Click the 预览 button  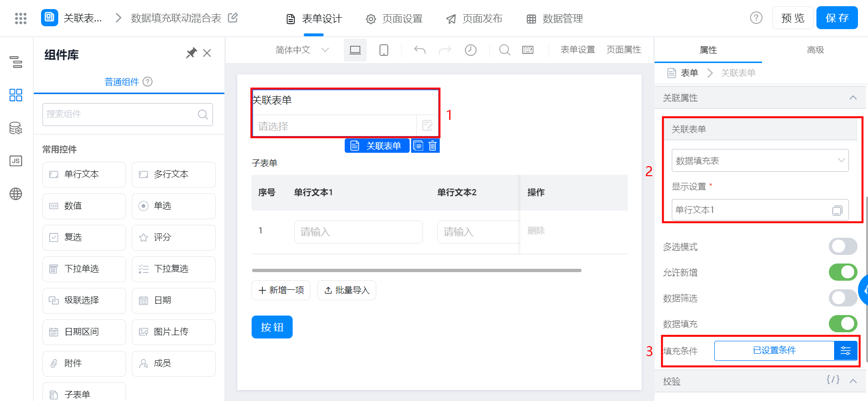pos(793,18)
